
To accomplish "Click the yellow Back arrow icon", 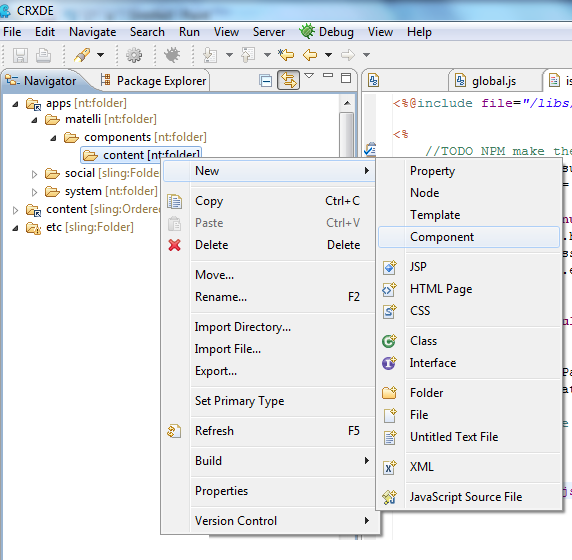I will point(310,55).
